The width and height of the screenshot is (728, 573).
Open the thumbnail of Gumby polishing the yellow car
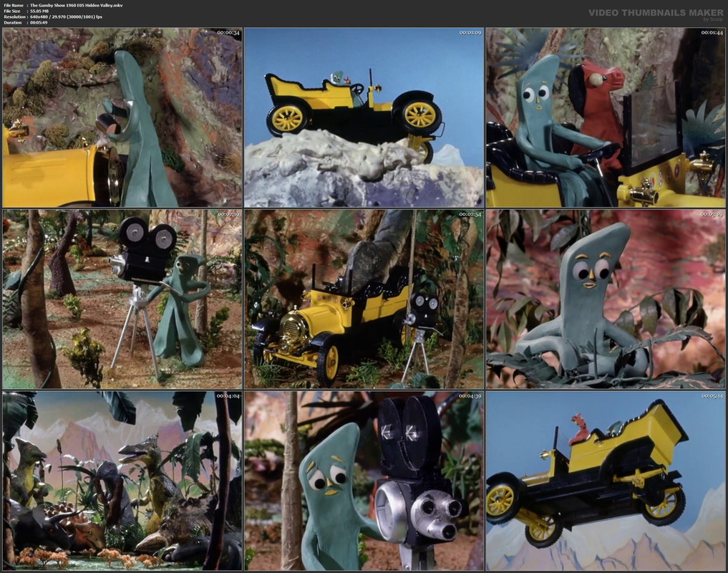(x=122, y=117)
